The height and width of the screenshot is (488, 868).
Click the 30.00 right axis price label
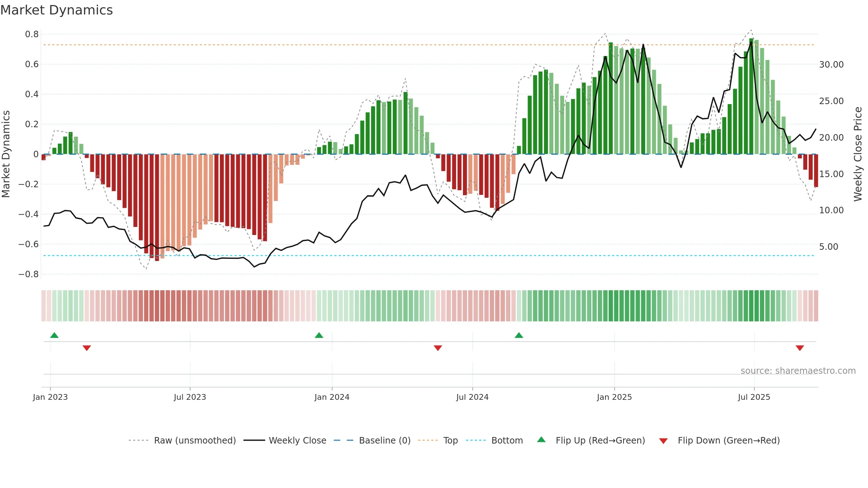(831, 64)
